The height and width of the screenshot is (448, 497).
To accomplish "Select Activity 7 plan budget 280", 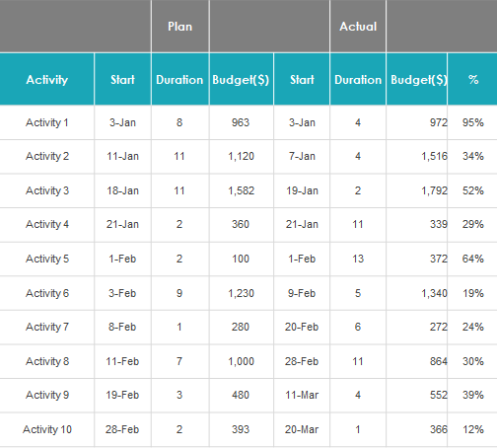I will pos(242,327).
